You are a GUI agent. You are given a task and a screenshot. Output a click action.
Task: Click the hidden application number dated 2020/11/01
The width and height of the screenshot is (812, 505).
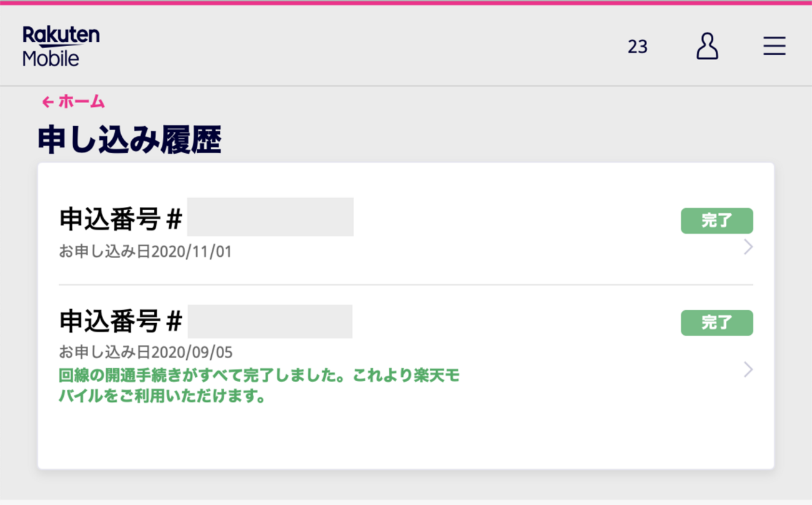click(x=270, y=217)
